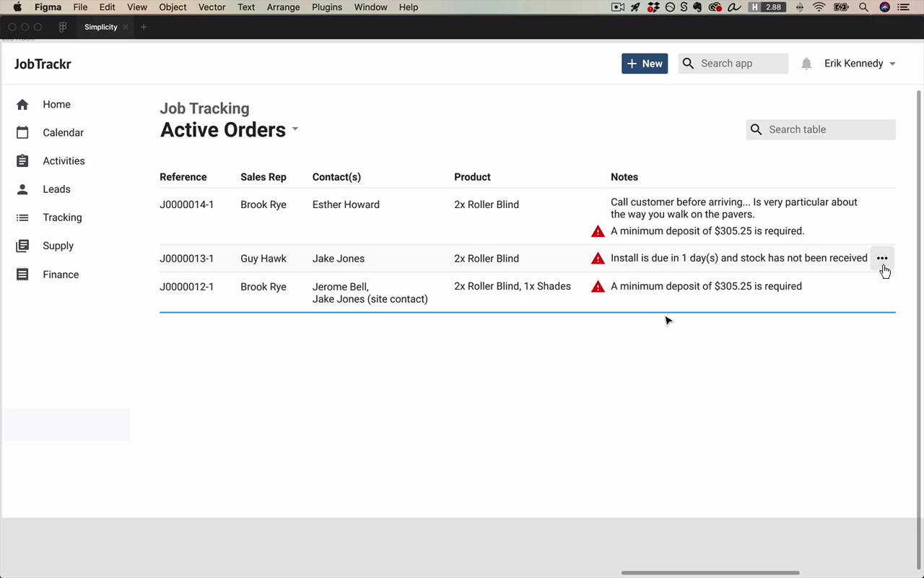Click magnifier icon in Search app field
The image size is (924, 578).
point(688,64)
